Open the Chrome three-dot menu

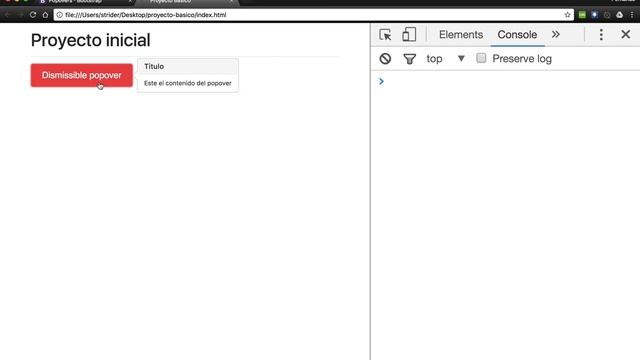(632, 15)
